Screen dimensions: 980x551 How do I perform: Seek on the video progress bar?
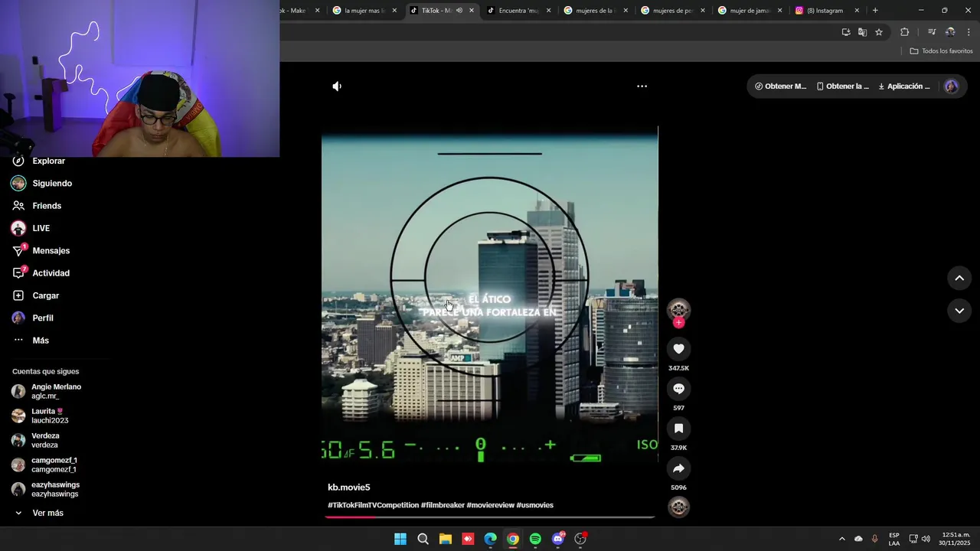point(490,517)
